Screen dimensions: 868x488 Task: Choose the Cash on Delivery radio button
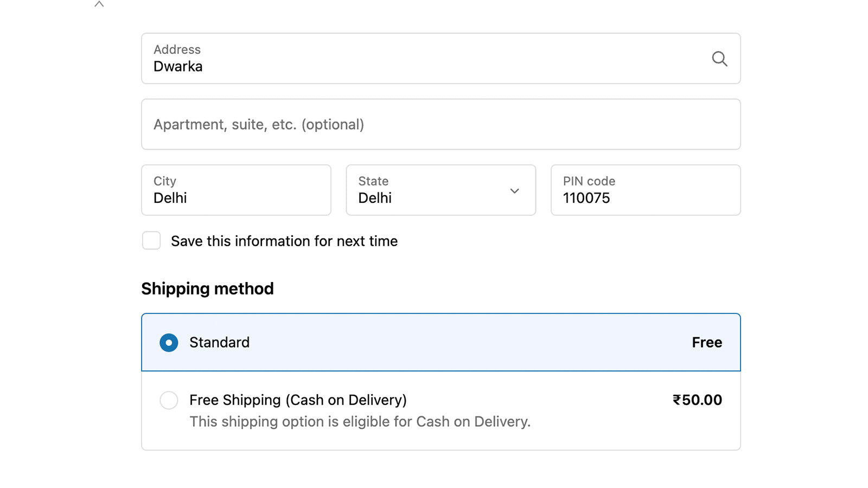(169, 400)
